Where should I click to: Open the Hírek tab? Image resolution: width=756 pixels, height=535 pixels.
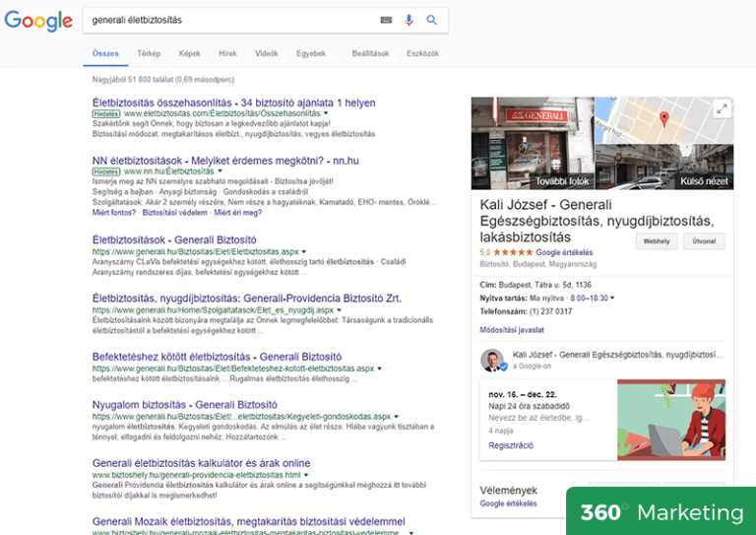coord(227,53)
